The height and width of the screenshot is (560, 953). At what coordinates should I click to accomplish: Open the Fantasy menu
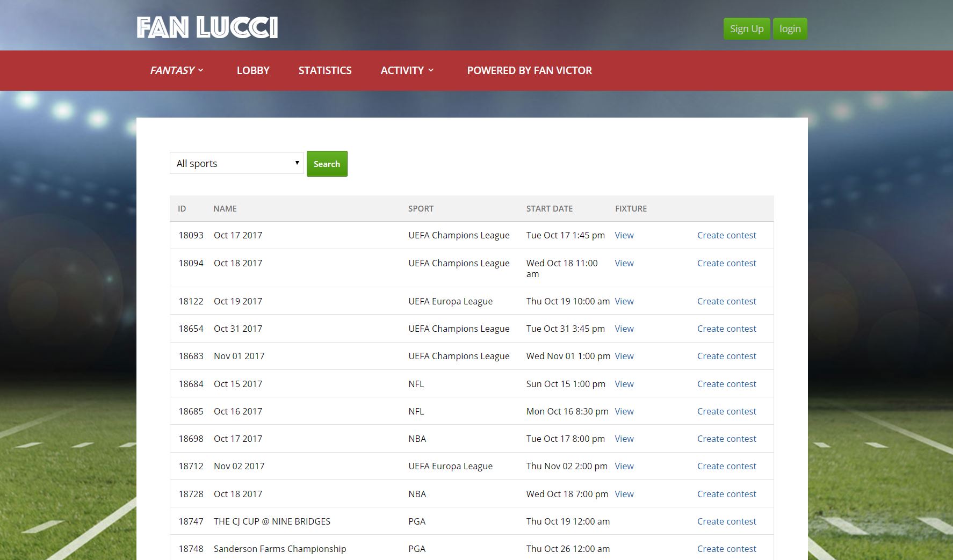(177, 70)
